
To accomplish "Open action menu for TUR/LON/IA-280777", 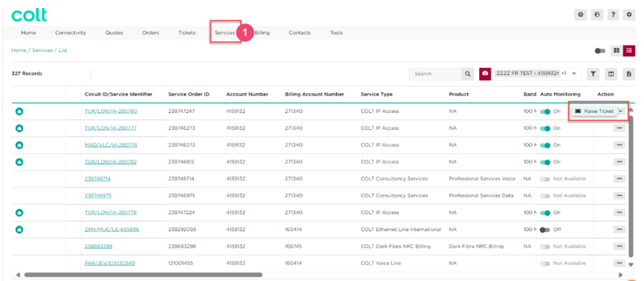I will point(619,128).
